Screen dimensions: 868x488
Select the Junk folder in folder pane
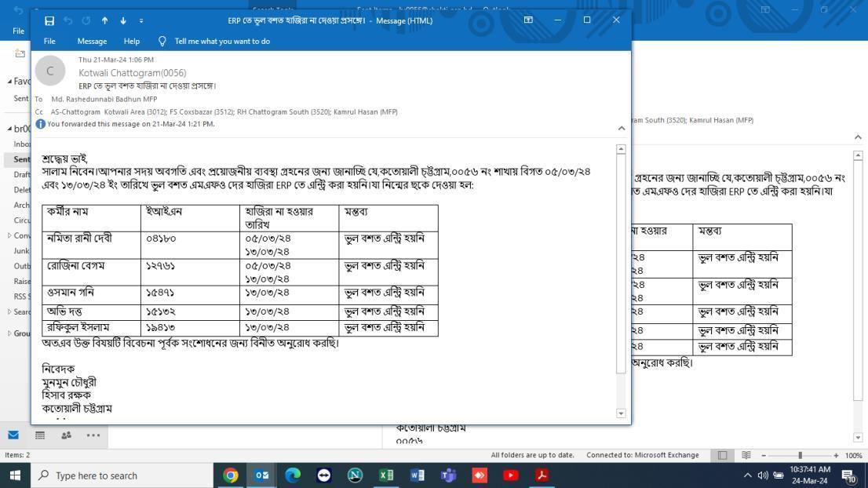22,250
